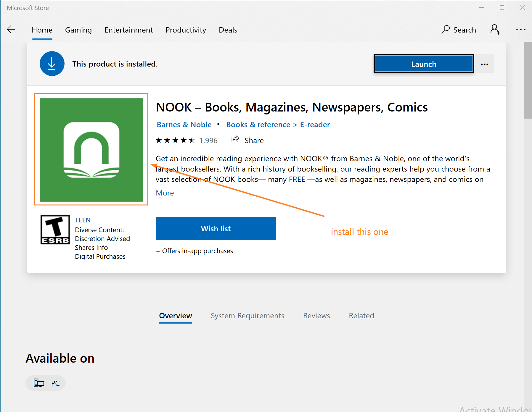The image size is (532, 412).
Task: Open the ellipsis options beside Launch
Action: [484, 64]
